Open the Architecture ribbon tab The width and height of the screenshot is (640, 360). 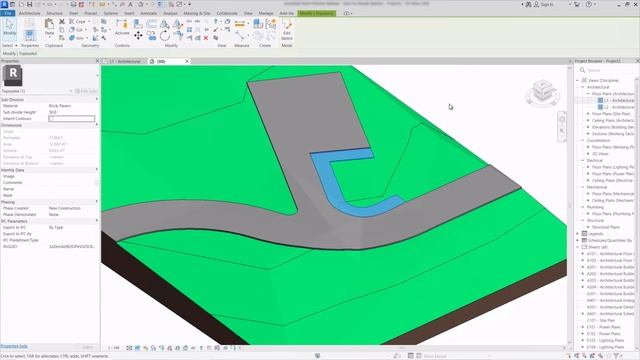(29, 13)
